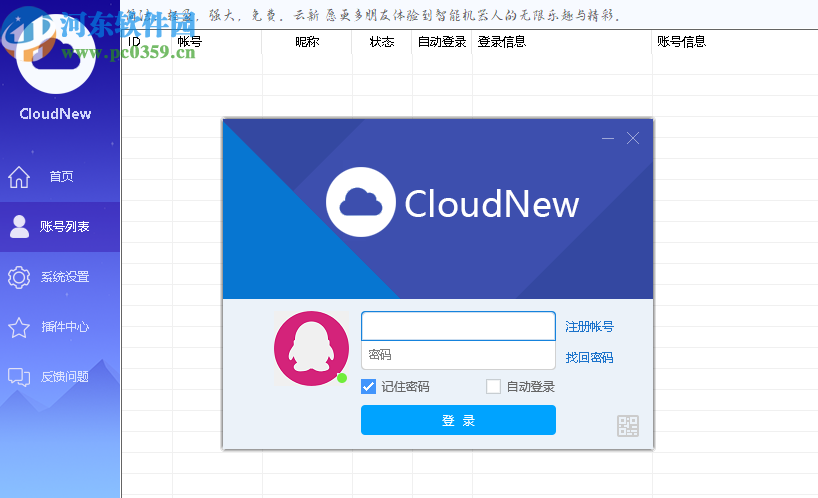The height and width of the screenshot is (498, 818).
Task: Open 插件中心 menu item
Action: point(60,327)
